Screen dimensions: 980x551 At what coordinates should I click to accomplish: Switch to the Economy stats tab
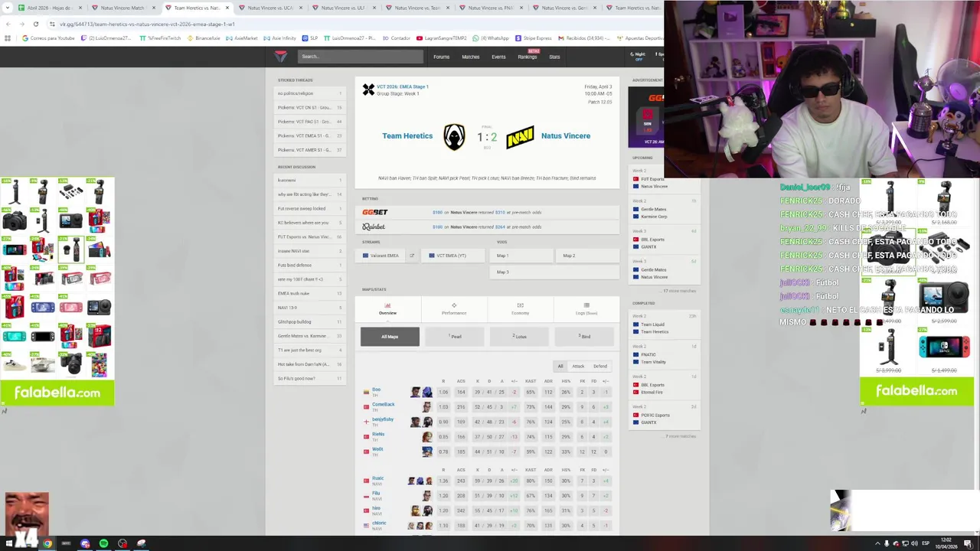[520, 308]
